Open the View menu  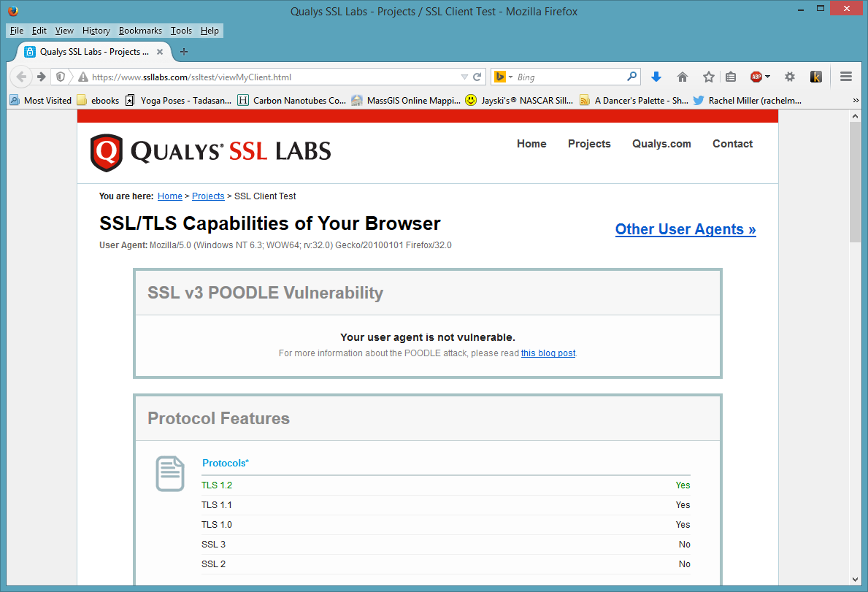[x=64, y=31]
